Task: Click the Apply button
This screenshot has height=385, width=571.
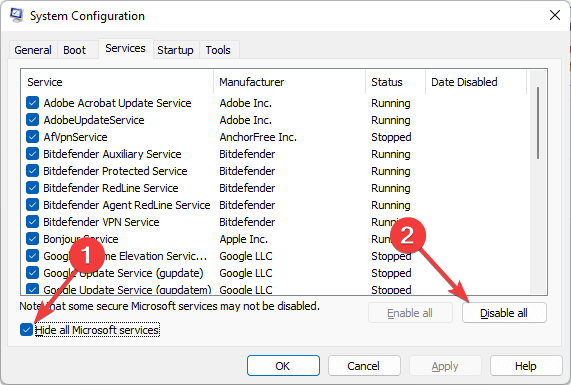Action: pos(445,366)
